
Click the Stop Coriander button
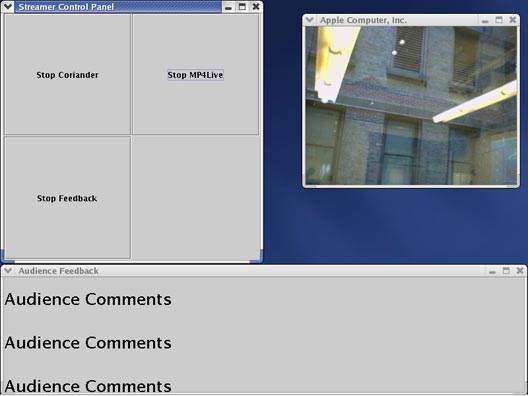(67, 74)
